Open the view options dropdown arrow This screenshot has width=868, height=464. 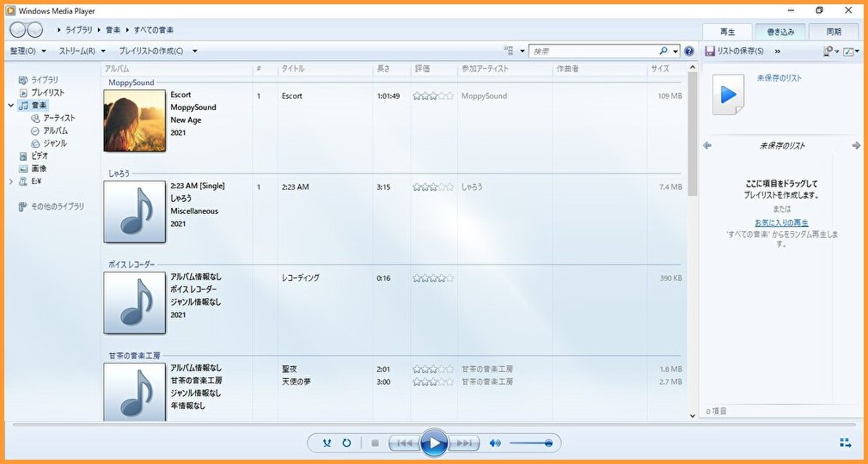point(522,51)
